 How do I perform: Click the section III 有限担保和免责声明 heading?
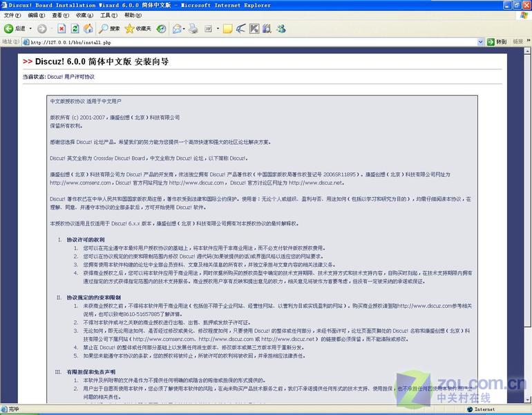91,372
